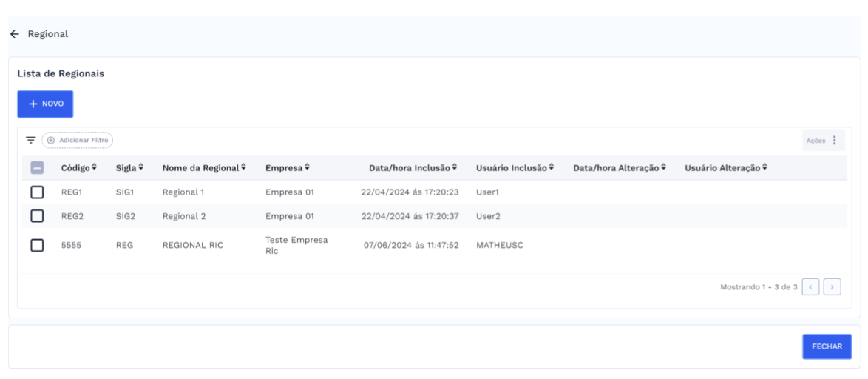Click the back arrow beside Regional
This screenshot has width=868, height=379.
click(x=13, y=34)
